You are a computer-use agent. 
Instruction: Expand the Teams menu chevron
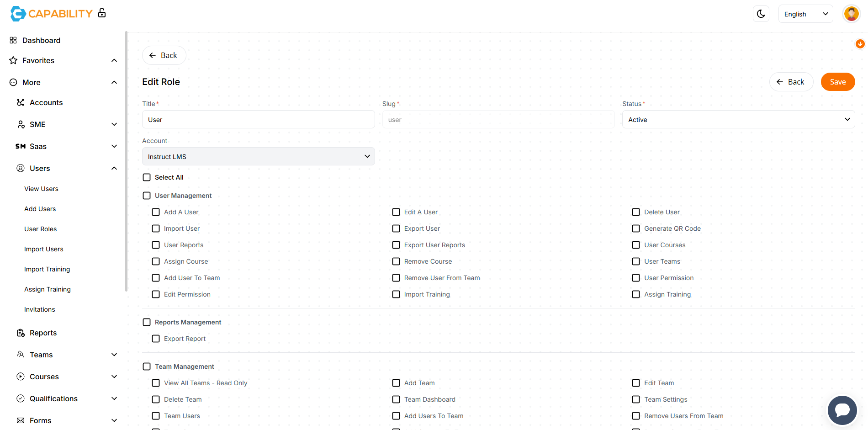(114, 355)
